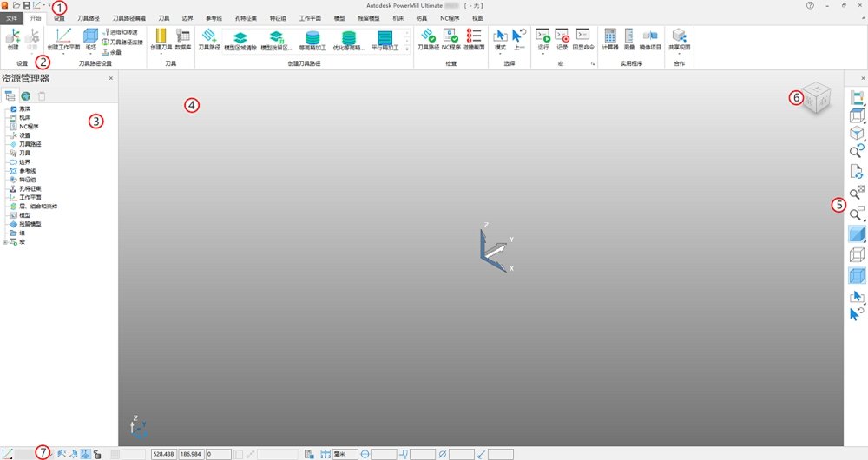Open the 计算器 calculator

pos(610,40)
